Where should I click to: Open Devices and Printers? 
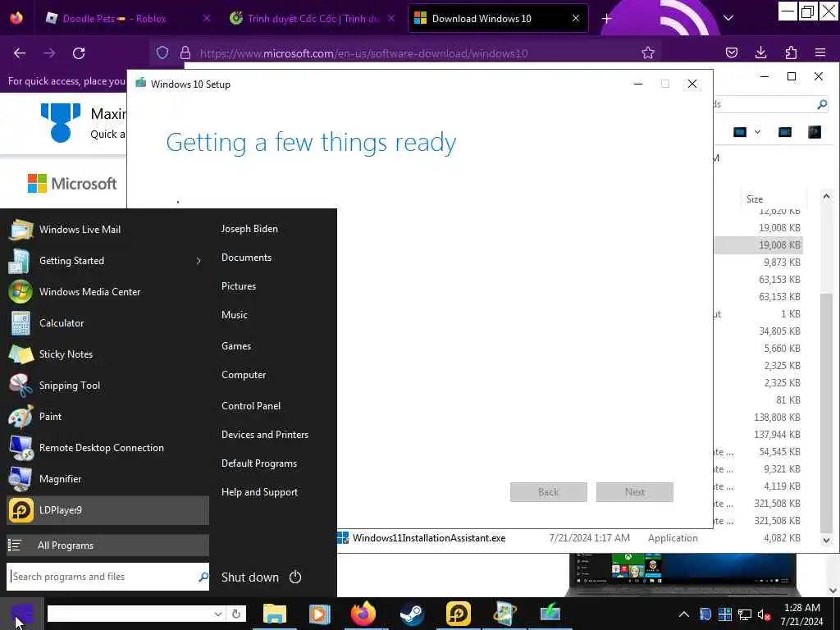point(265,435)
